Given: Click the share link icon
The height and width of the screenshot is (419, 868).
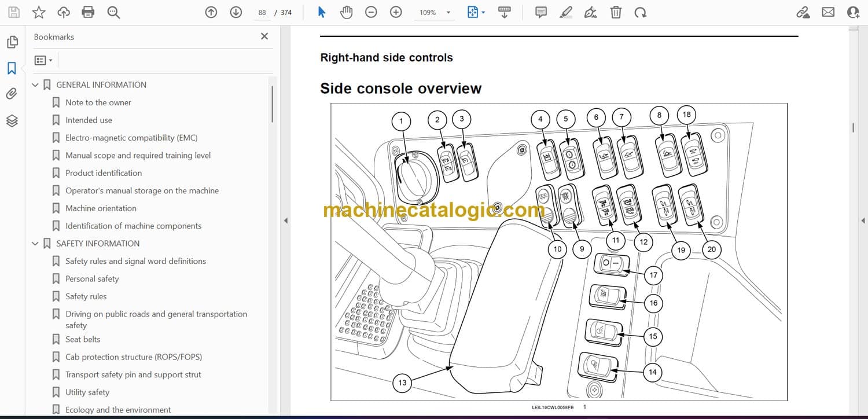Looking at the screenshot, I should tap(803, 12).
